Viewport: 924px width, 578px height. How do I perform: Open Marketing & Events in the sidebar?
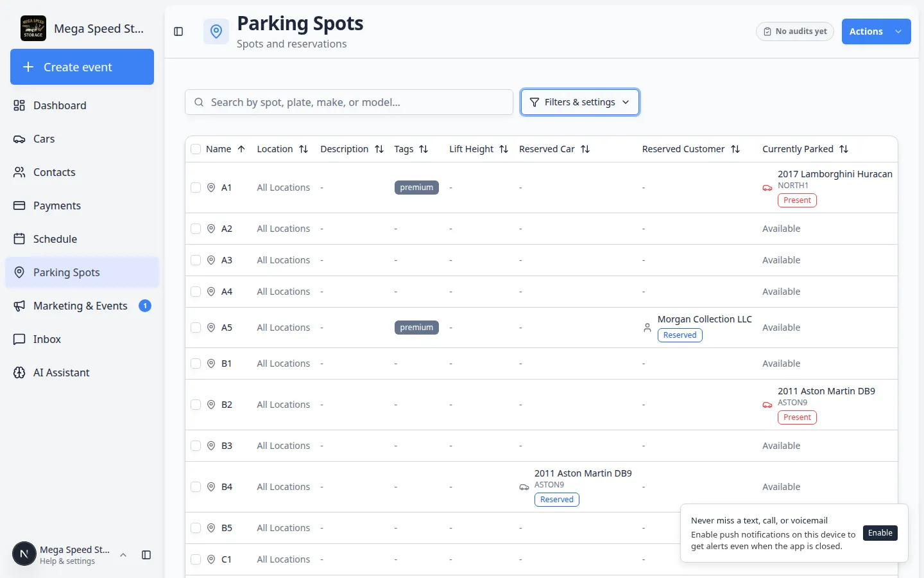[x=82, y=306]
